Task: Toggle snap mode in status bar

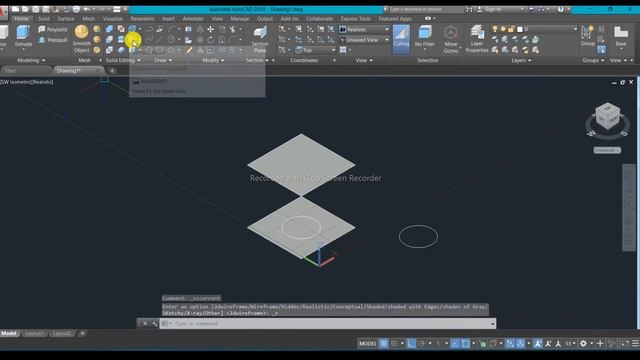Action: click(x=394, y=344)
